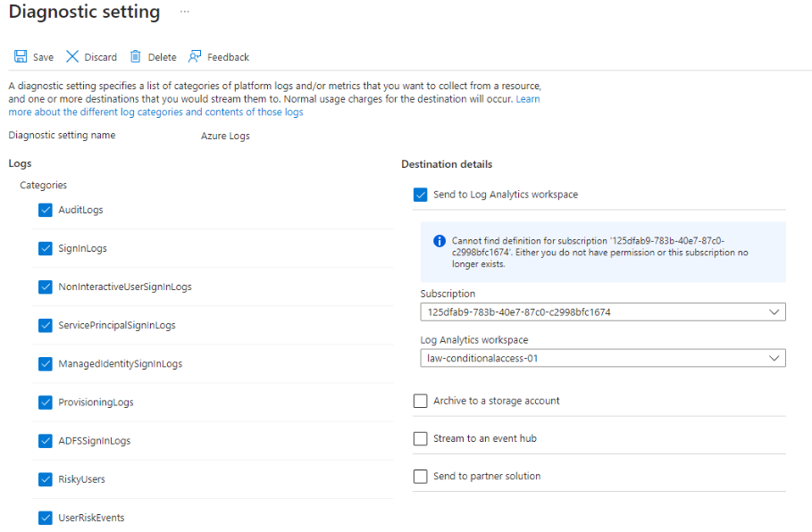The height and width of the screenshot is (532, 812).
Task: Toggle the ServicePrincipalSignInLogs checkbox
Action: (x=45, y=326)
